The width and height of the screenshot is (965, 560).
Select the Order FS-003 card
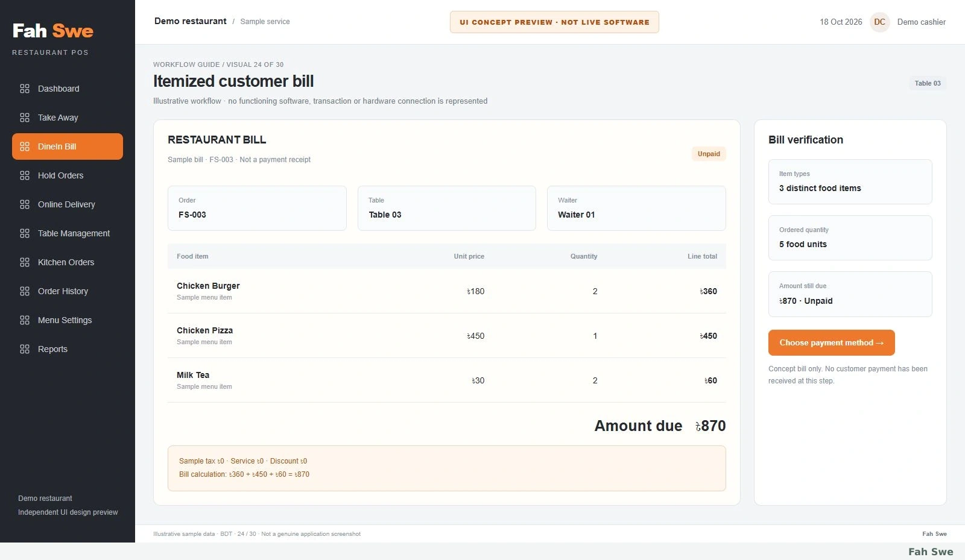click(x=257, y=208)
